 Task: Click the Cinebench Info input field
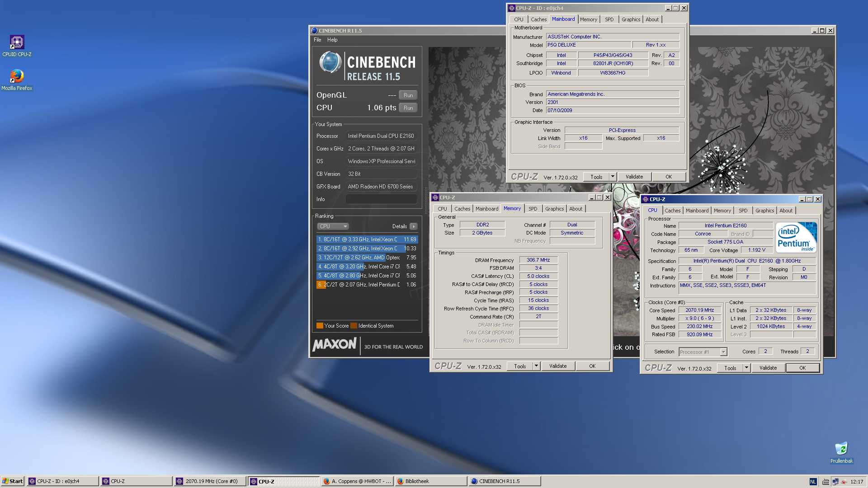pyautogui.click(x=381, y=199)
